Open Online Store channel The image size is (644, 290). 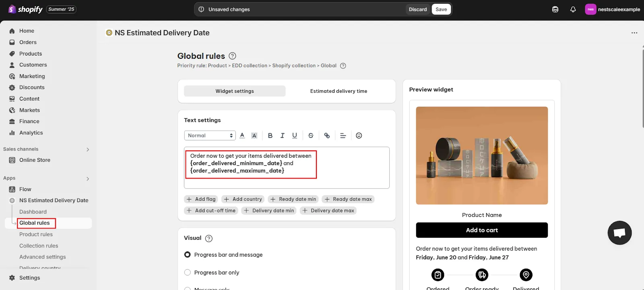tap(35, 160)
